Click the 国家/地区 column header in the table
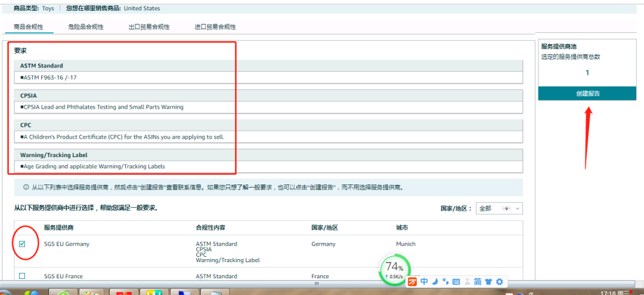 click(x=324, y=228)
